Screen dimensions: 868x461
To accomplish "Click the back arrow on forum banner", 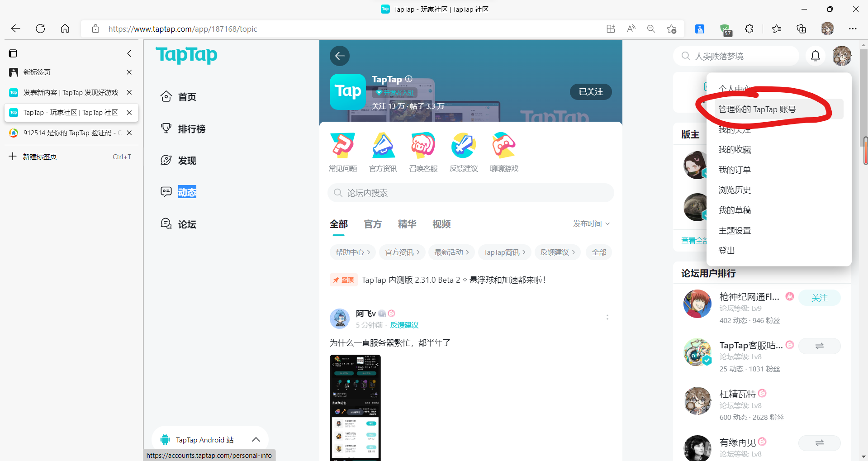I will tap(340, 56).
